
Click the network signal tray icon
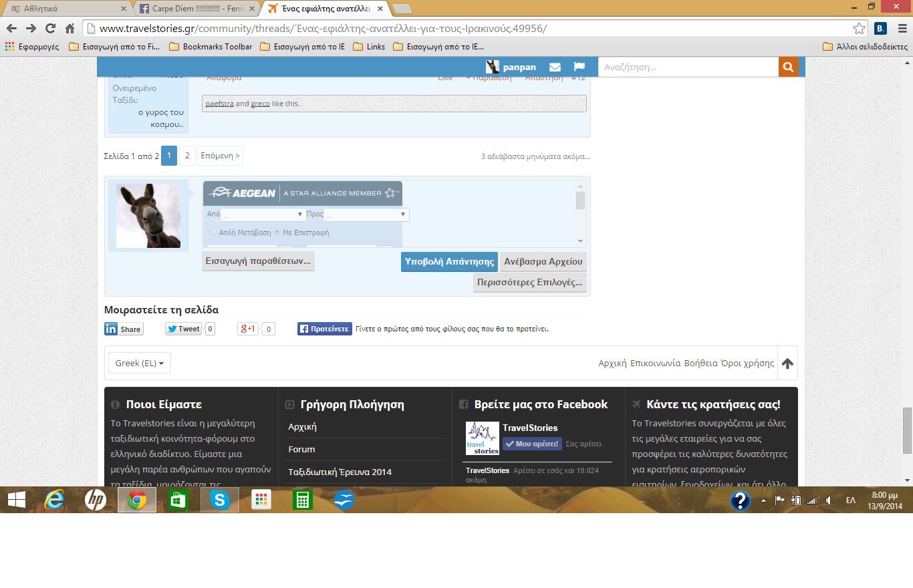pos(812,500)
